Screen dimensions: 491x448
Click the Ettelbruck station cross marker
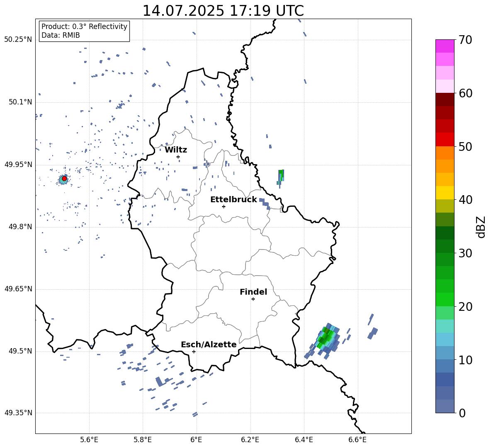tap(224, 206)
